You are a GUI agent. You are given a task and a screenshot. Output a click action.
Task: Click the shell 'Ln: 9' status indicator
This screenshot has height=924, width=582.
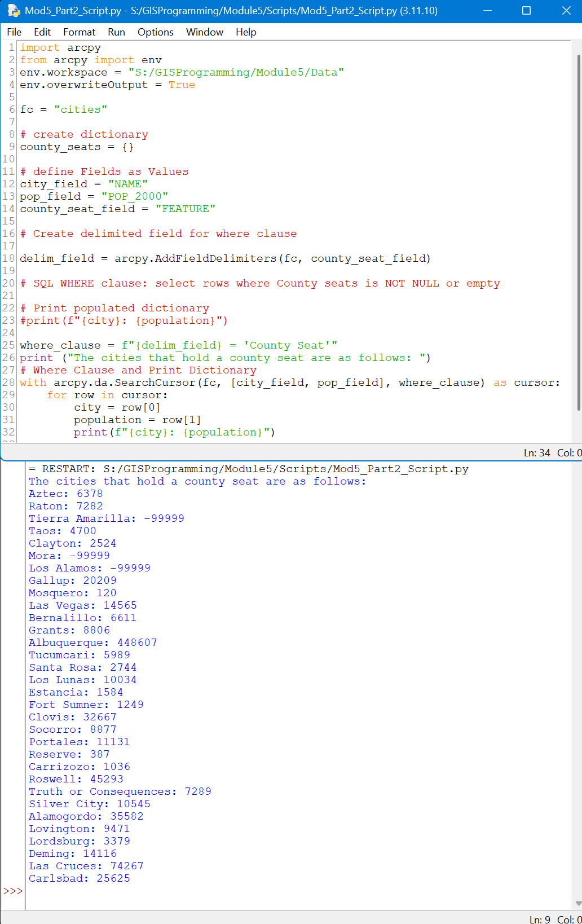540,919
